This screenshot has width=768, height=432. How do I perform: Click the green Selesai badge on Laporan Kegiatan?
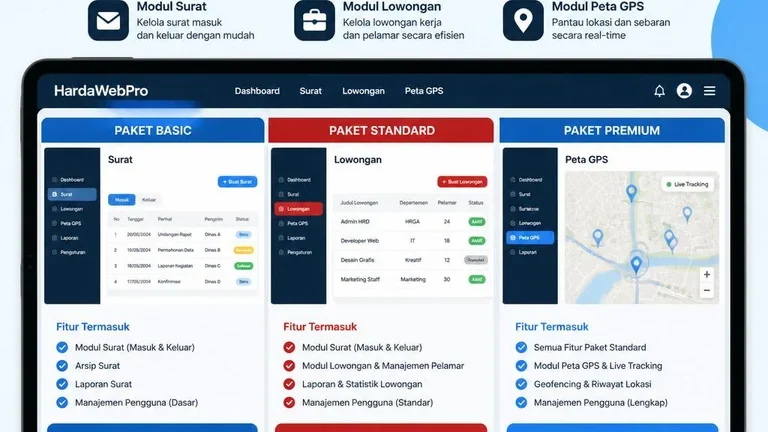click(243, 266)
